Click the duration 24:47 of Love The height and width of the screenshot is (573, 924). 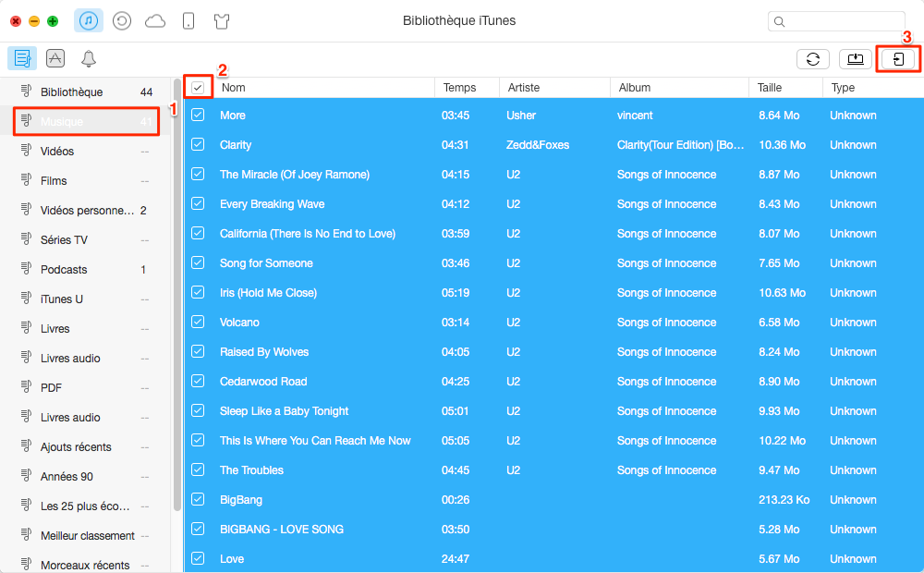point(456,559)
